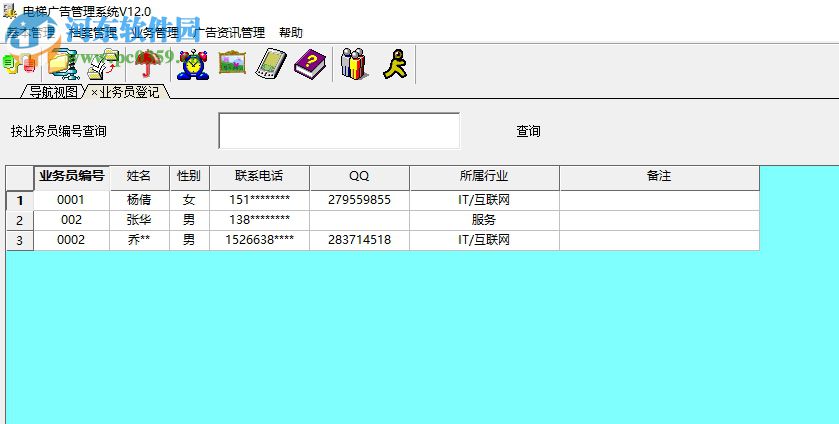
Task: Close the 业务员登记 tab via its ×
Action: (x=94, y=93)
